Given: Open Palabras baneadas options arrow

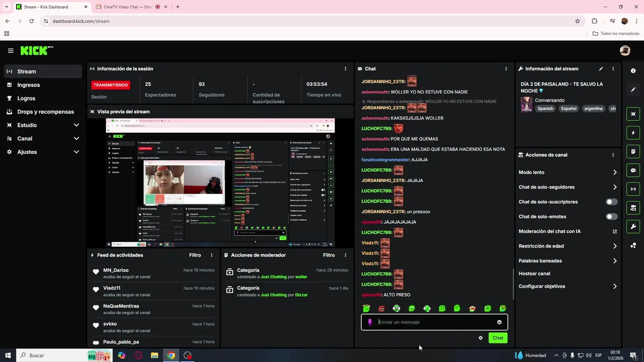Looking at the screenshot, I should tap(615, 261).
